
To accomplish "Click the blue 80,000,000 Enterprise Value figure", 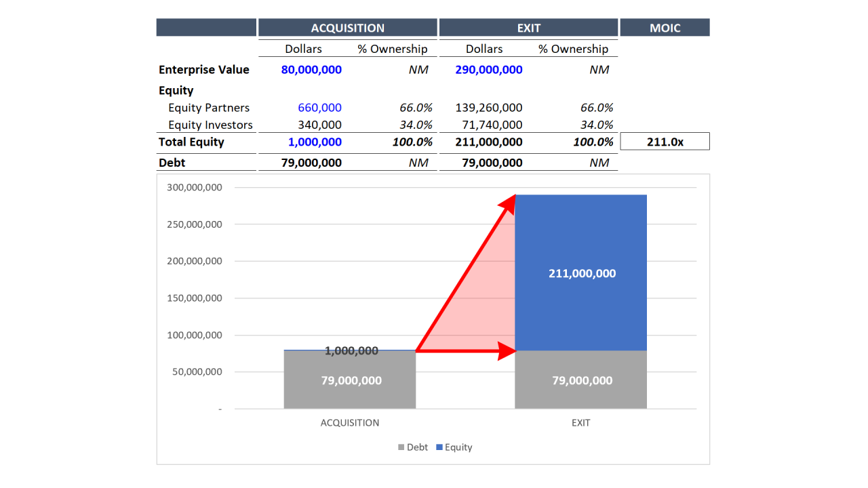I will (311, 69).
